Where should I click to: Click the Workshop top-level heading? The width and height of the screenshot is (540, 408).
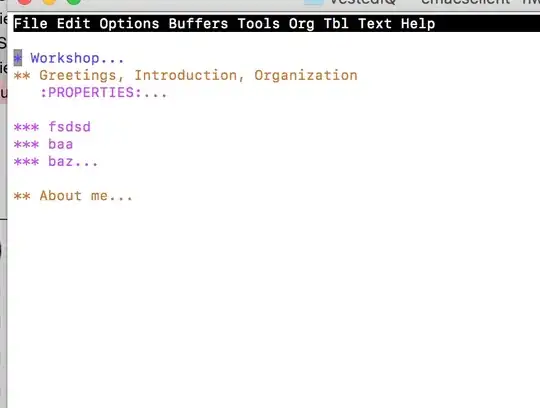(65, 58)
